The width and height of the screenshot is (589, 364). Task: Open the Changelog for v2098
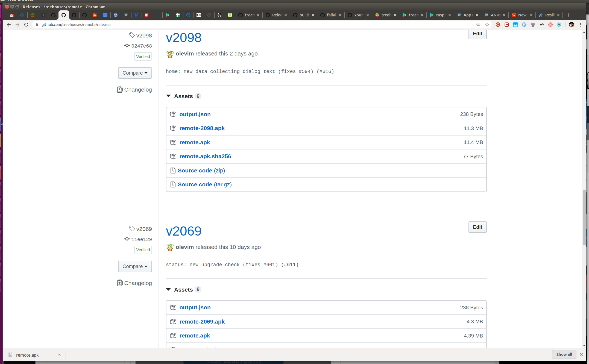coord(134,90)
